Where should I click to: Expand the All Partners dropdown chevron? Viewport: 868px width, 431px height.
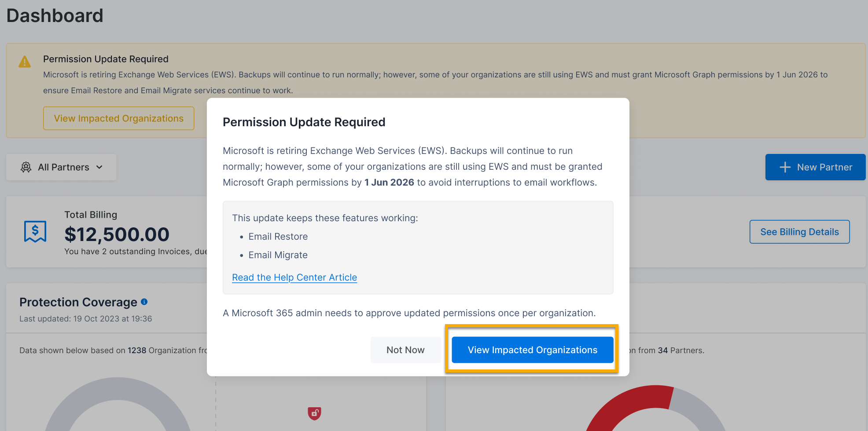(x=99, y=167)
